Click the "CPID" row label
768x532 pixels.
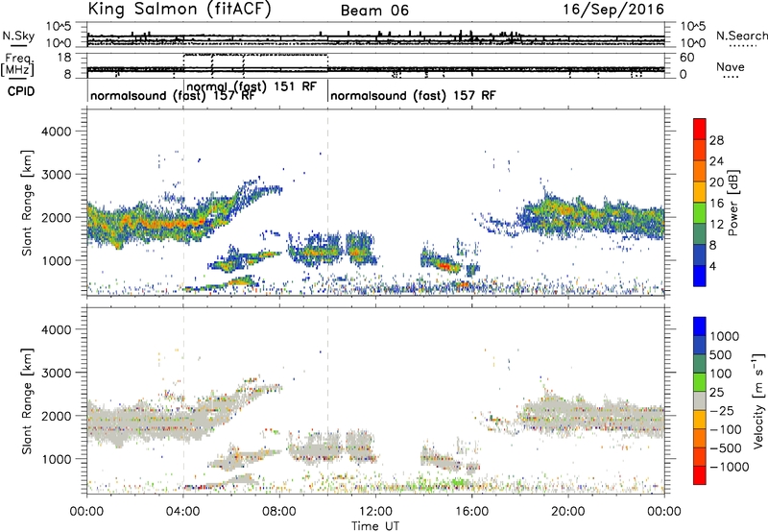click(x=21, y=91)
